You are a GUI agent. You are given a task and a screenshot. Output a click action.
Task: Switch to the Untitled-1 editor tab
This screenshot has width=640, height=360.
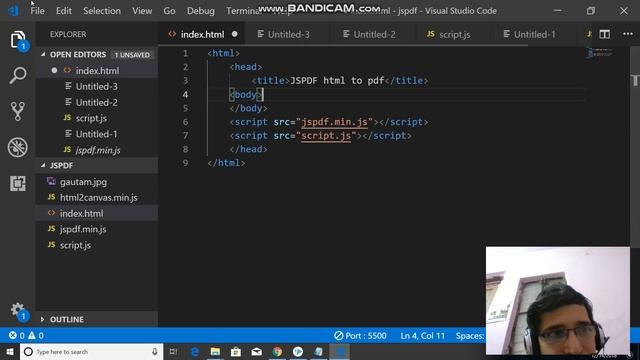click(x=533, y=34)
